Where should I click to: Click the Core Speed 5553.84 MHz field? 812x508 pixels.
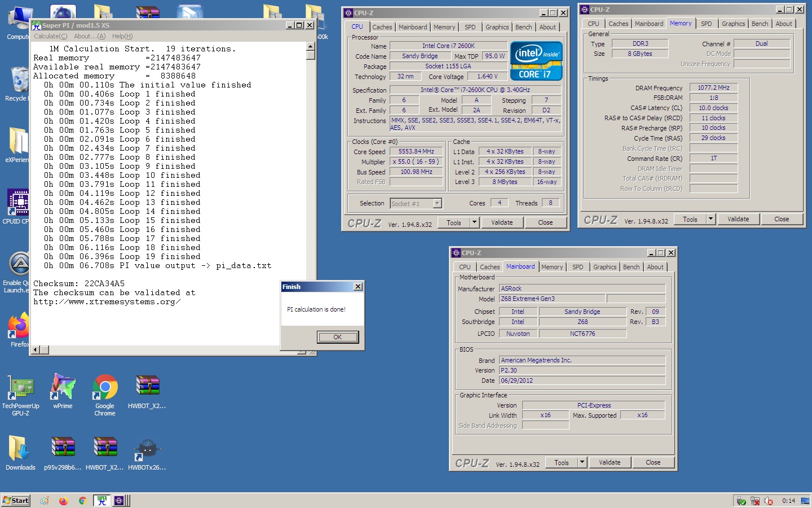(x=416, y=151)
